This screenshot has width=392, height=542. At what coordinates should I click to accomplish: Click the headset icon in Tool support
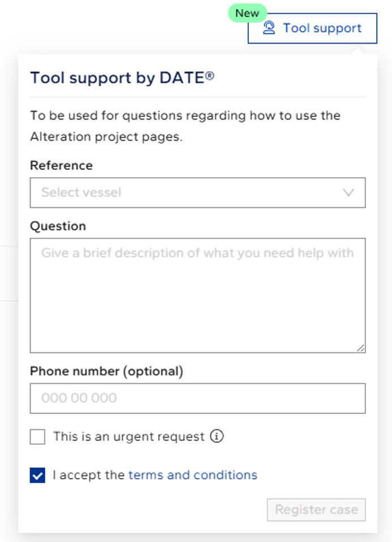(269, 28)
